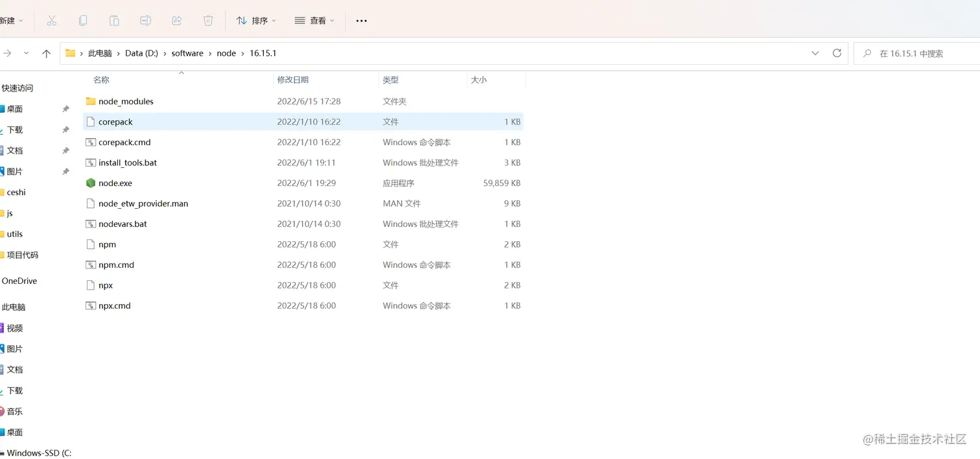This screenshot has width=980, height=459.
Task: Open recent locations dropdown near navigation arrows
Action: click(26, 54)
